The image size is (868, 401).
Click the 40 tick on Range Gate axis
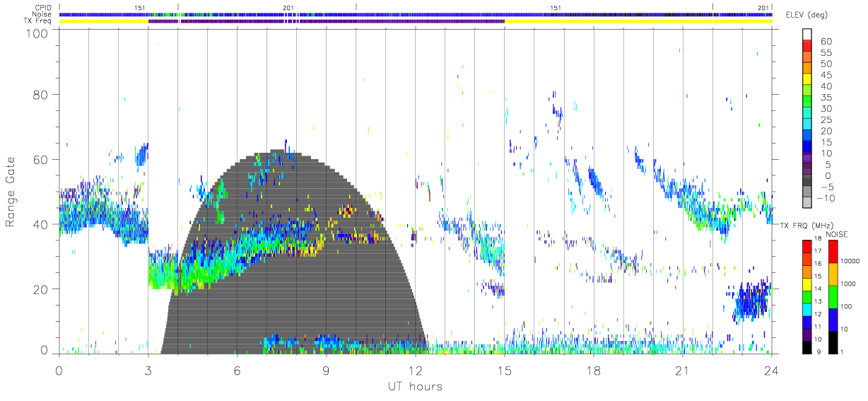(x=40, y=225)
